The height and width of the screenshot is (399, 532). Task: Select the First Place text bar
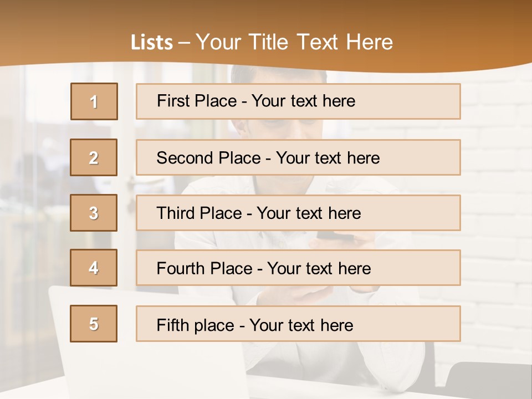298,101
